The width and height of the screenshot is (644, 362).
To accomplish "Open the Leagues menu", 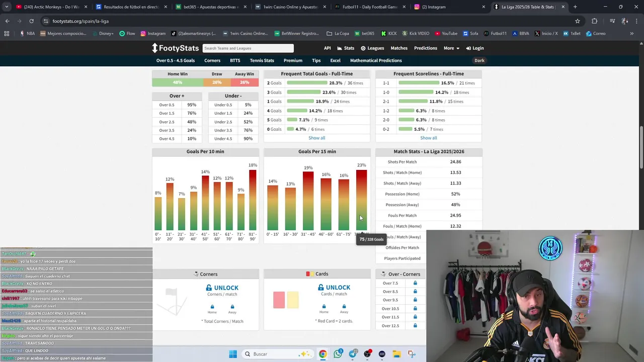I will pos(372,48).
